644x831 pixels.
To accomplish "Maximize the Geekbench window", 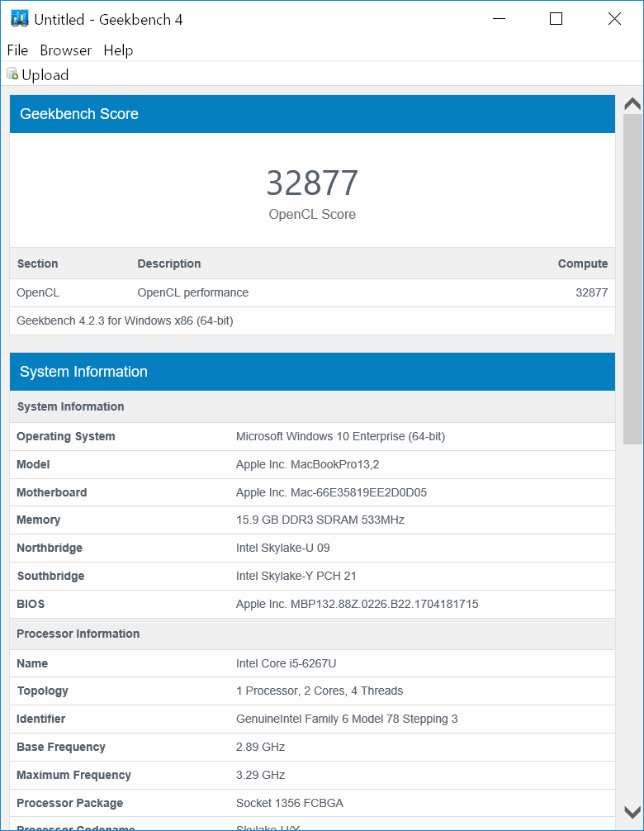I will [556, 19].
